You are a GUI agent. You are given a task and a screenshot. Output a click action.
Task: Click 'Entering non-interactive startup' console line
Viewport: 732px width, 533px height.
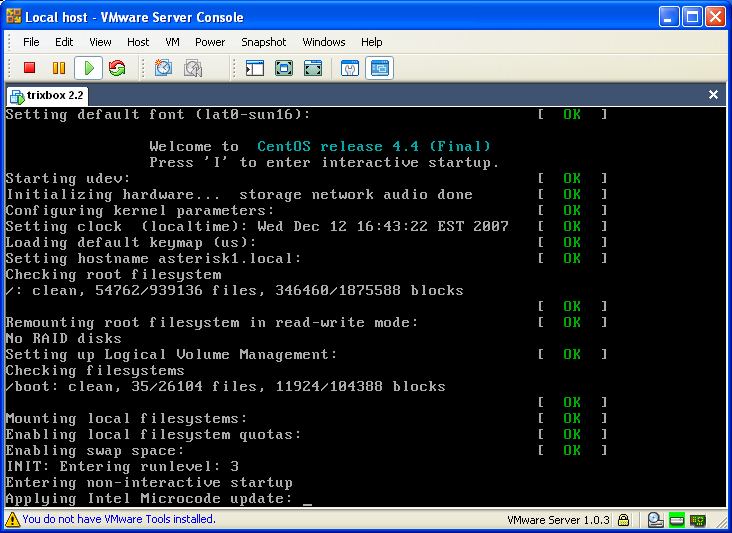149,483
